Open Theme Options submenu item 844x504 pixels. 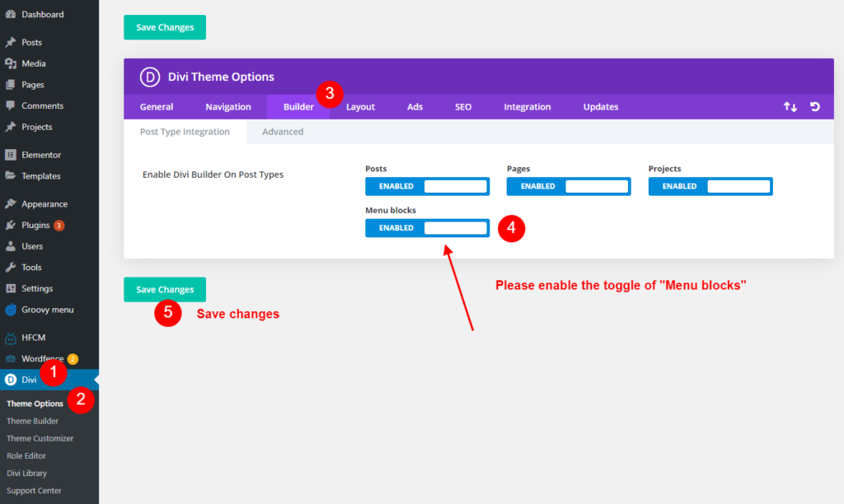(35, 404)
